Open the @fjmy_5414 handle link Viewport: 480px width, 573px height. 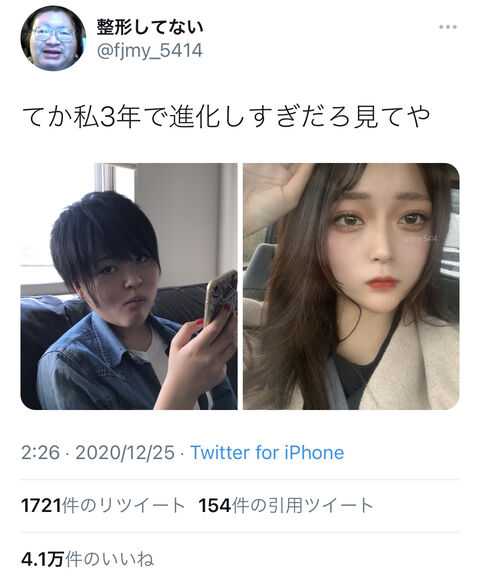pos(149,50)
